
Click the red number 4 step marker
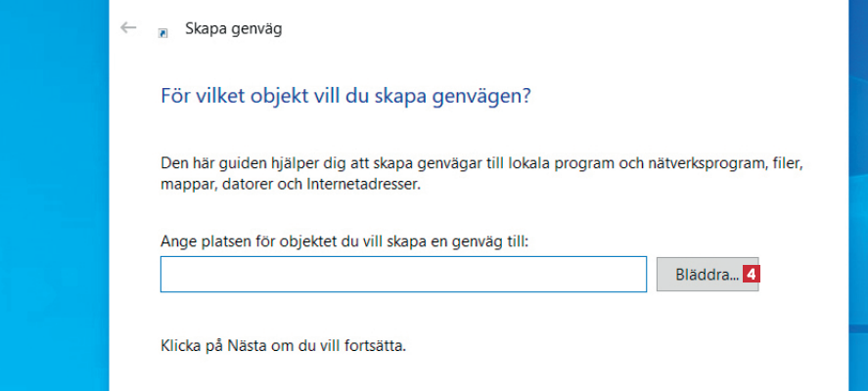pyautogui.click(x=751, y=276)
